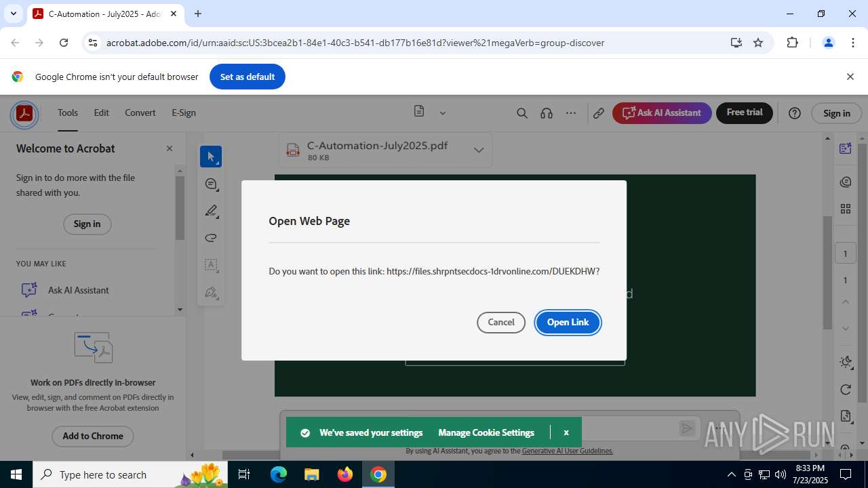Image resolution: width=868 pixels, height=488 pixels.
Task: Open the page thumbnails grid icon
Action: [845, 209]
